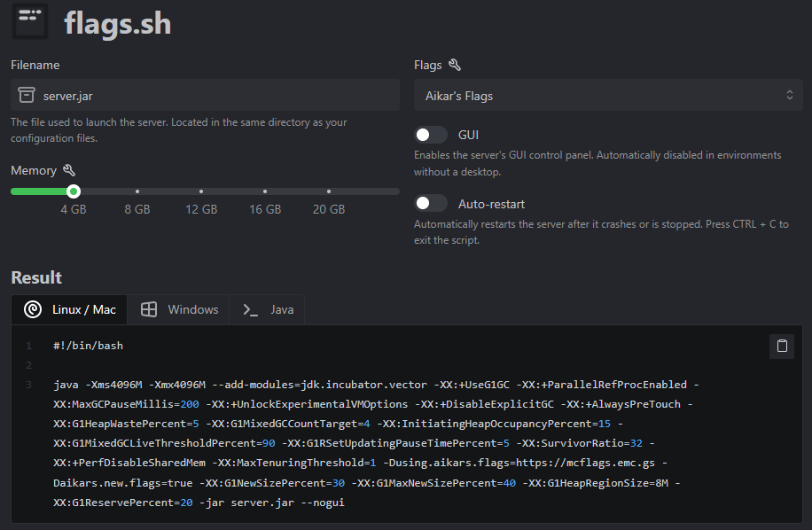Click the 12 GB label under the slider

point(201,209)
